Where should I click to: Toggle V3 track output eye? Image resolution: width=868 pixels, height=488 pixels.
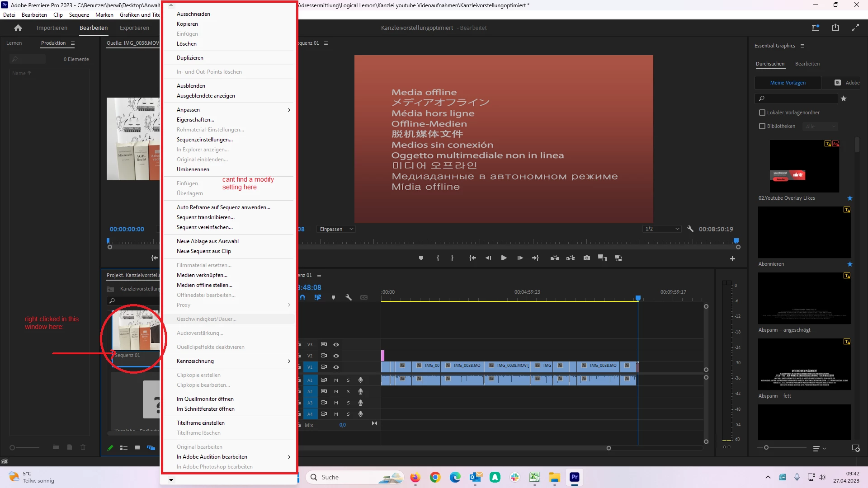336,344
